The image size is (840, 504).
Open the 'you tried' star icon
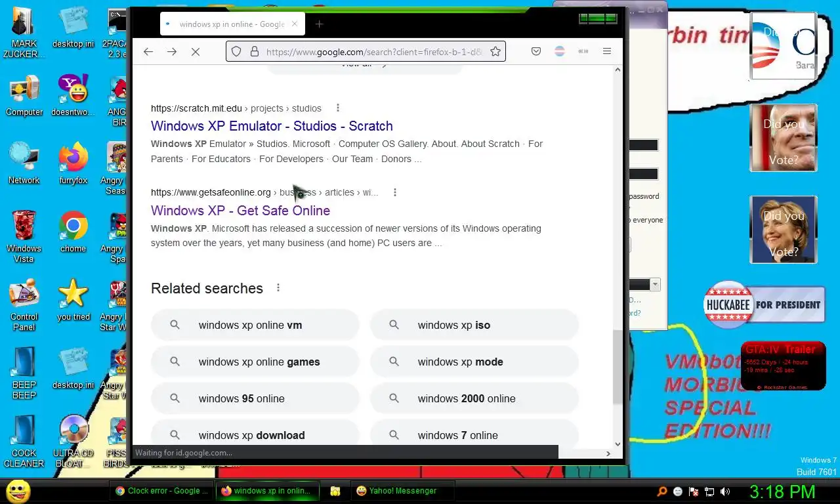pyautogui.click(x=73, y=300)
